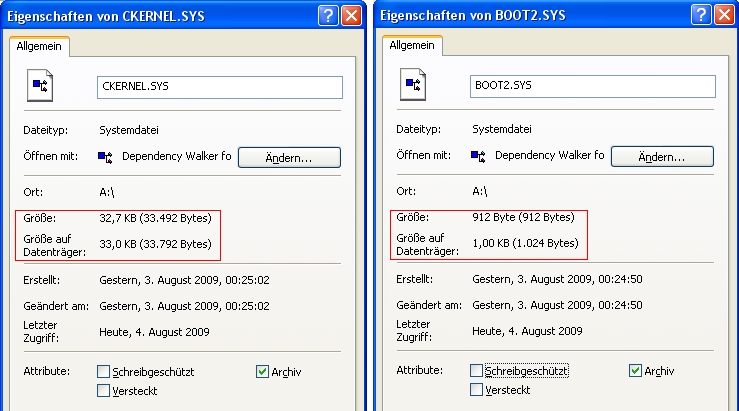Image resolution: width=739 pixels, height=411 pixels.
Task: Click Systemdatei type in CKERNEL.SYS window
Action: [129, 130]
